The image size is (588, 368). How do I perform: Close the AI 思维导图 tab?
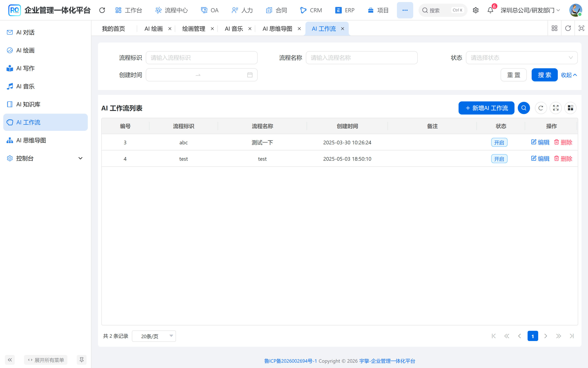(x=299, y=29)
